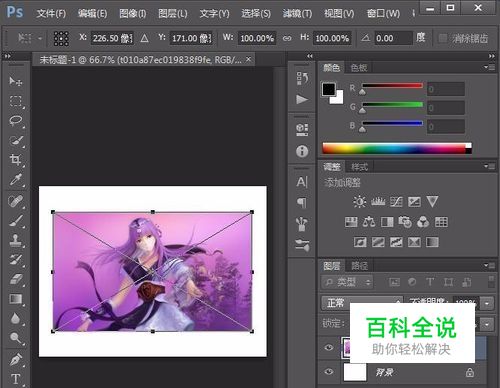
Task: Select the Move tool
Action: tap(15, 81)
